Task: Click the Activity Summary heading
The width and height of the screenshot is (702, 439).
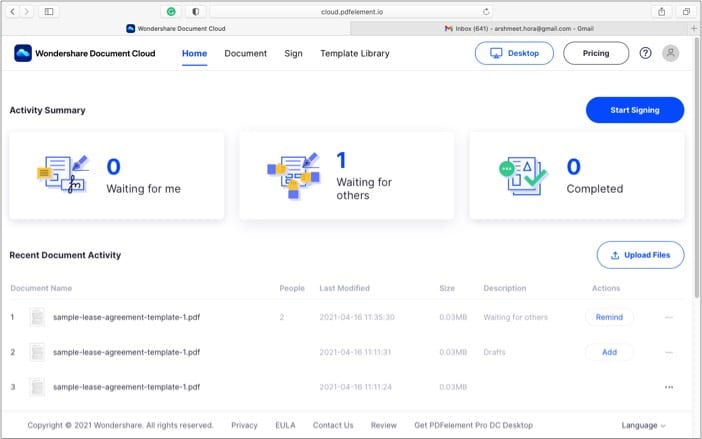Action: pos(47,110)
